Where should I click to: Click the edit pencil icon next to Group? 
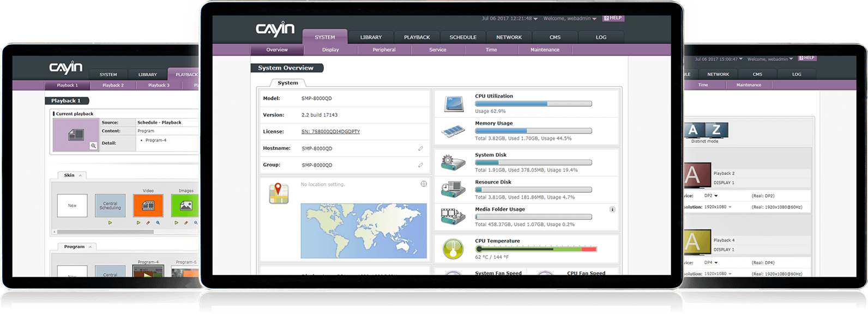pyautogui.click(x=420, y=165)
